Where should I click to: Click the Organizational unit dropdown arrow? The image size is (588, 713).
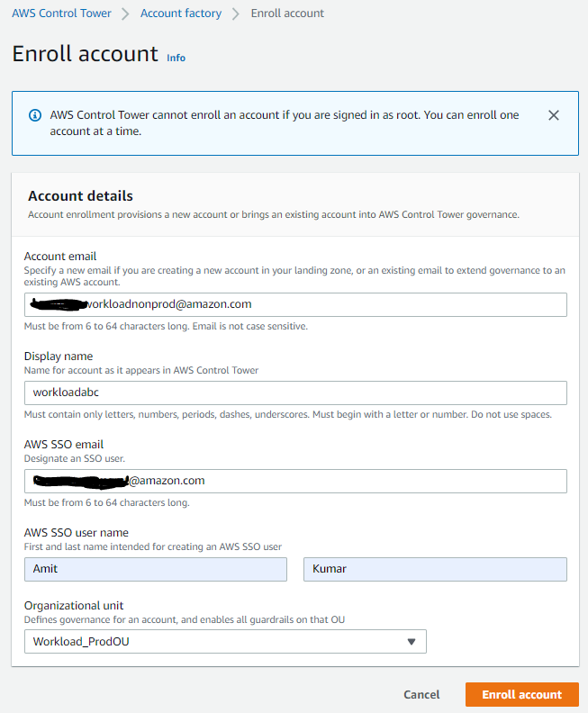click(412, 642)
